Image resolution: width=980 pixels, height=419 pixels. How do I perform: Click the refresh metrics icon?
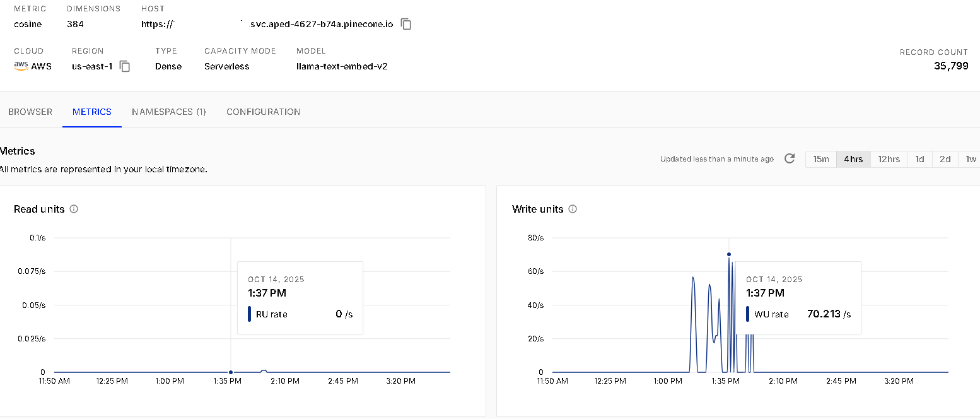click(790, 159)
